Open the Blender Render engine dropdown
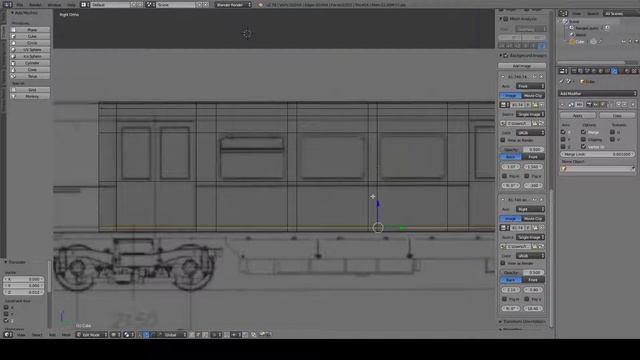 pos(233,4)
